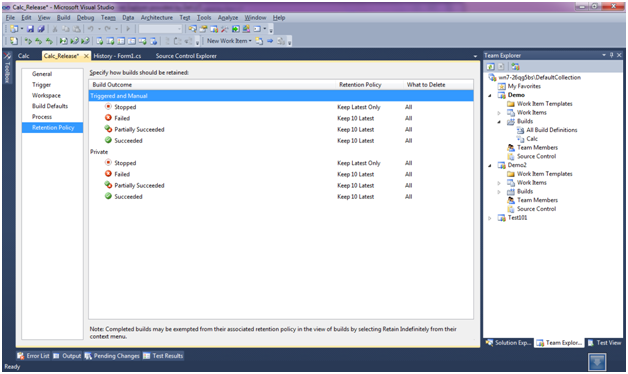Switch to the Calc tab
Image resolution: width=628 pixels, height=374 pixels.
24,56
